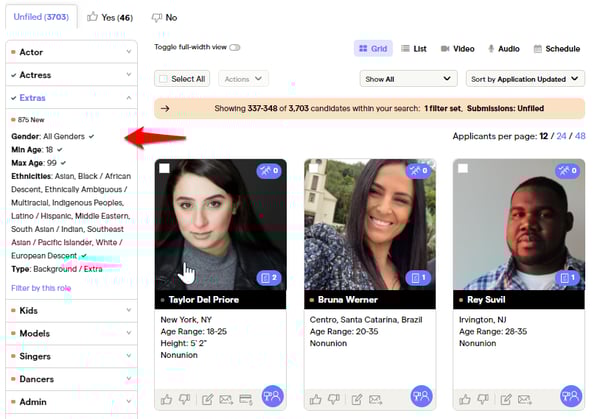
Task: Open Bruna Werner's documents badge
Action: (418, 278)
